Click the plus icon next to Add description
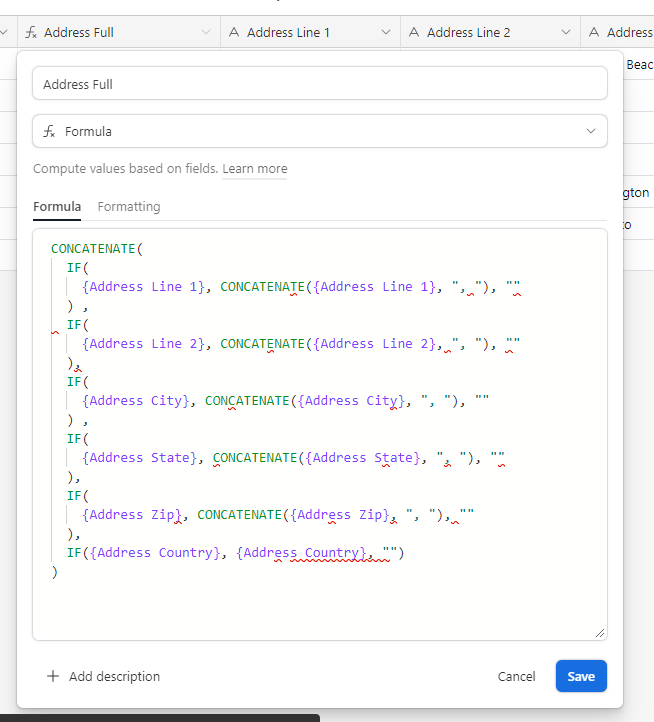Screen dimensions: 654x722 coord(53,676)
